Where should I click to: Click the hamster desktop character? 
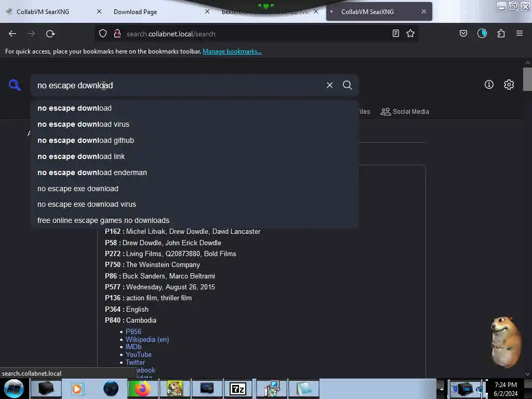(x=506, y=342)
